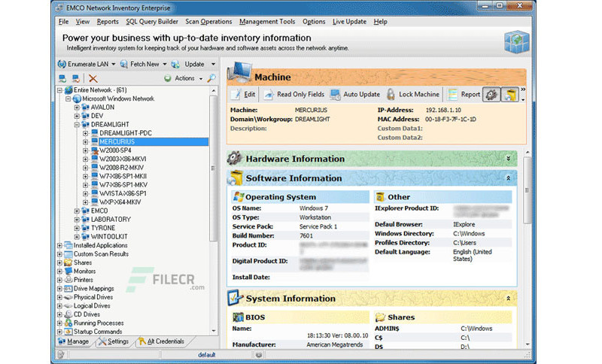Click the left tree vertical scrollbar thumb
Viewport: 602px width, 364px height.
tap(213, 168)
